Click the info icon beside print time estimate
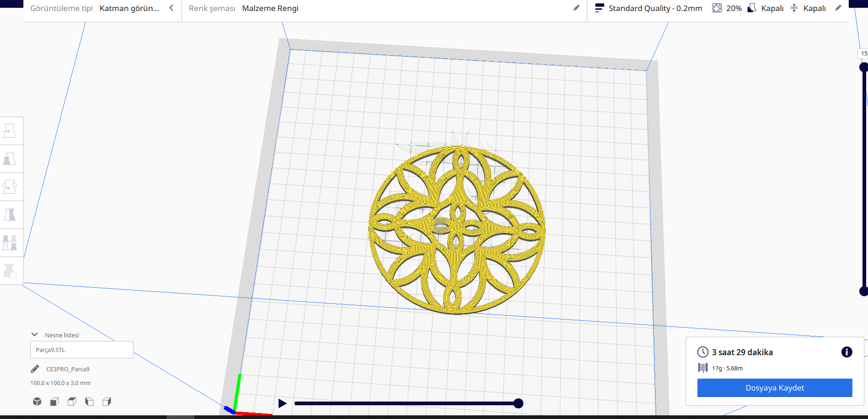Image resolution: width=868 pixels, height=419 pixels. point(846,352)
